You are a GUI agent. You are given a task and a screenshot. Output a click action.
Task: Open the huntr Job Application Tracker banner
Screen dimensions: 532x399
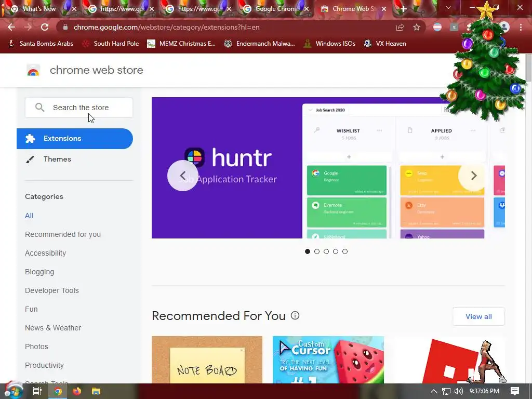pyautogui.click(x=328, y=168)
